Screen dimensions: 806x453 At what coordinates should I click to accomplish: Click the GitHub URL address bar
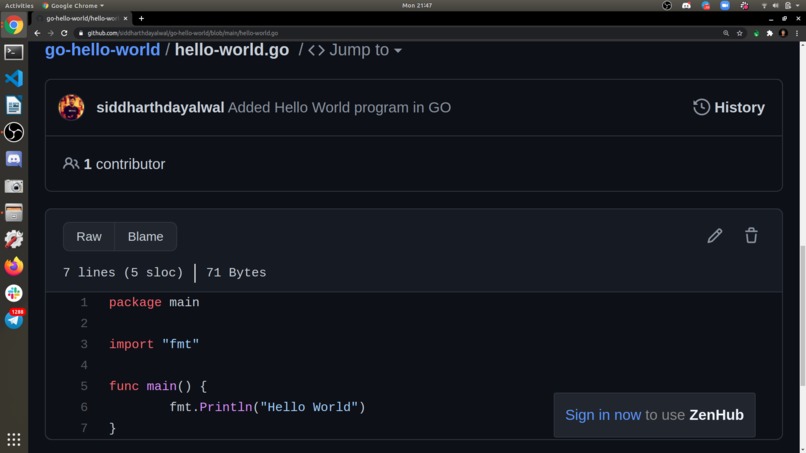pos(396,33)
